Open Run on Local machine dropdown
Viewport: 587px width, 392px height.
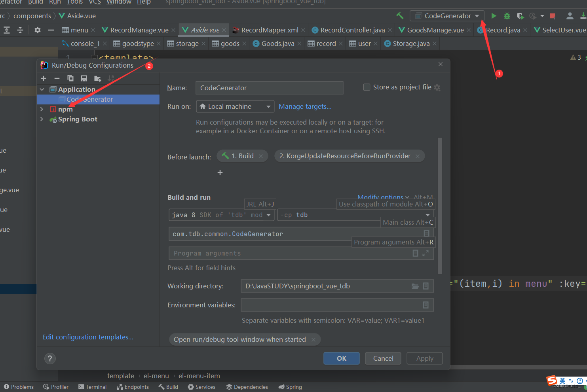pyautogui.click(x=235, y=106)
